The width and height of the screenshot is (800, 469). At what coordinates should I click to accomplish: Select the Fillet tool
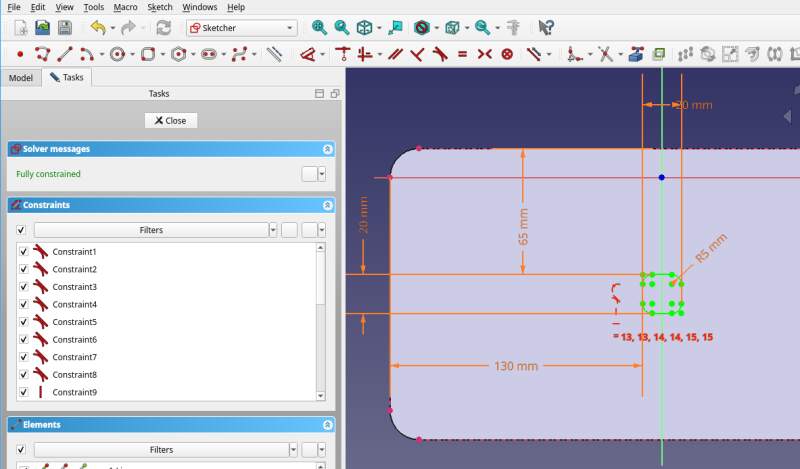pyautogui.click(x=575, y=54)
